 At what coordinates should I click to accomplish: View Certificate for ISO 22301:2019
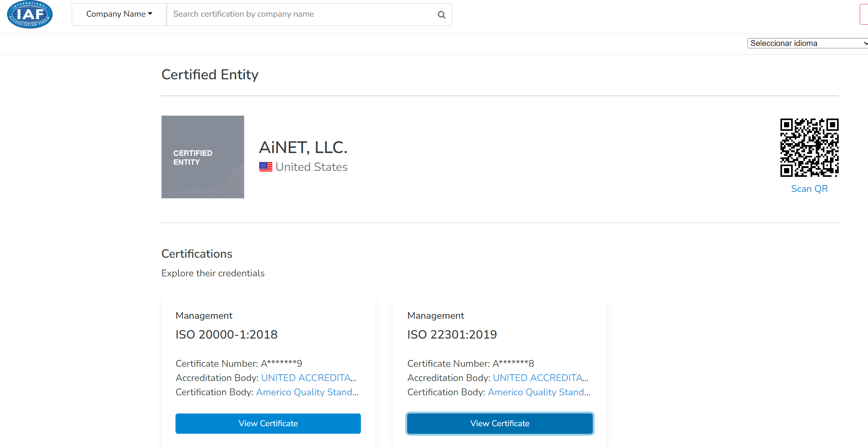coord(500,423)
